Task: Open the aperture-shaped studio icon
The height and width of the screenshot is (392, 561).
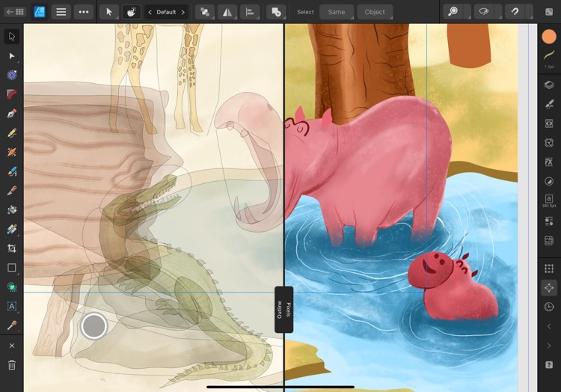Action: [549, 143]
